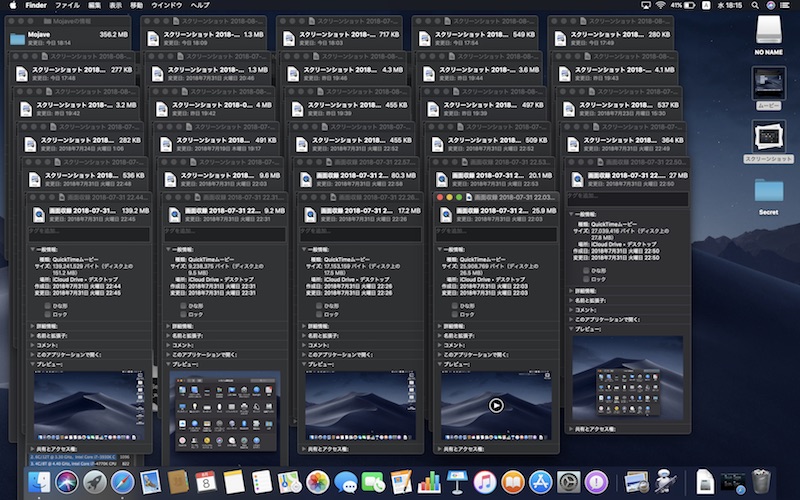
Task: Open Contacts book icon in Dock
Action: tap(178, 482)
